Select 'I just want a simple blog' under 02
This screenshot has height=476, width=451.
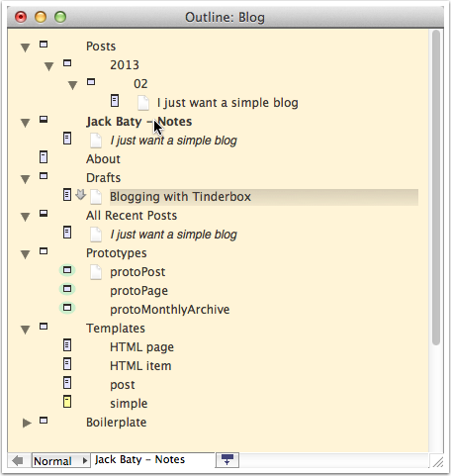[227, 103]
